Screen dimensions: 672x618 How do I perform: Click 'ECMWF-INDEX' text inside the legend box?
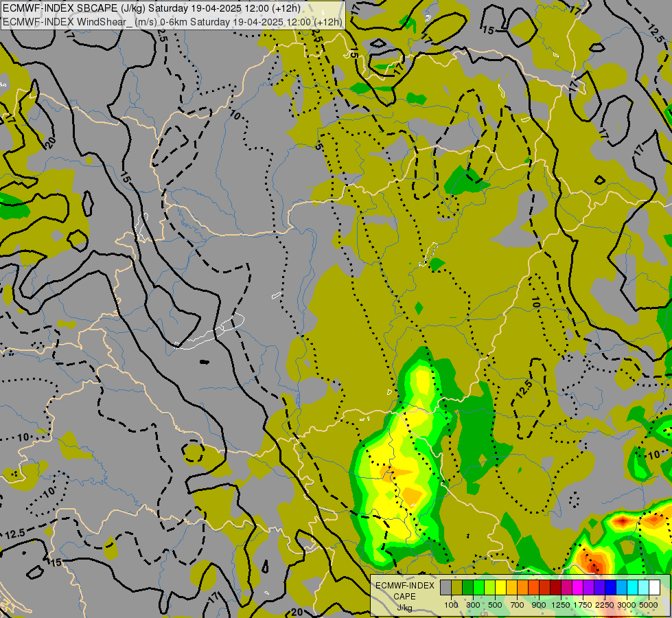coord(405,586)
